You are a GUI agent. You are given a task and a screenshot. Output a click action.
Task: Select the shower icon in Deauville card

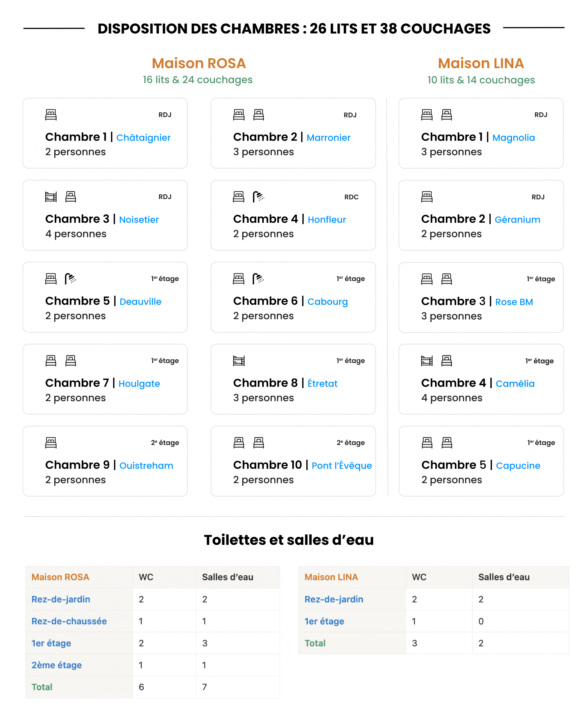coord(70,279)
